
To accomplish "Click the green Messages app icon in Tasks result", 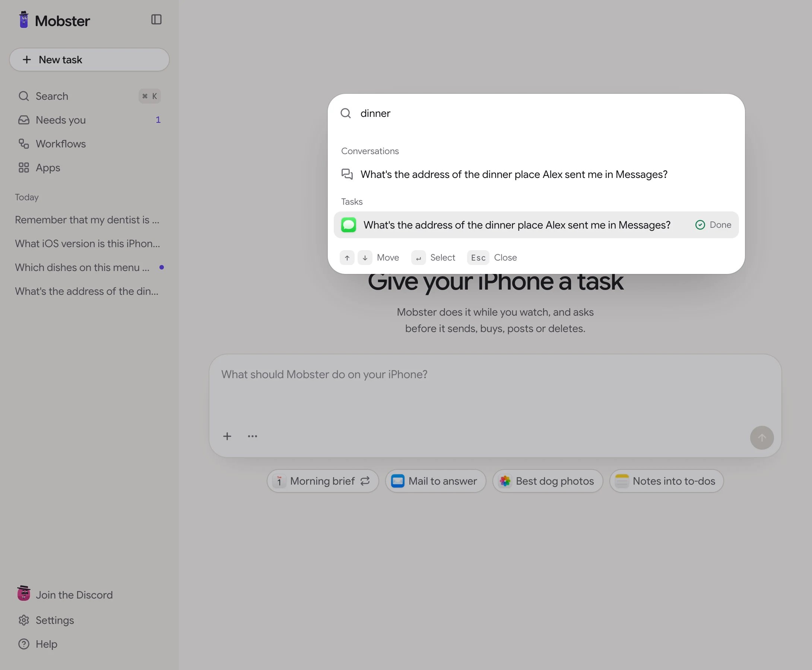I will pos(348,224).
